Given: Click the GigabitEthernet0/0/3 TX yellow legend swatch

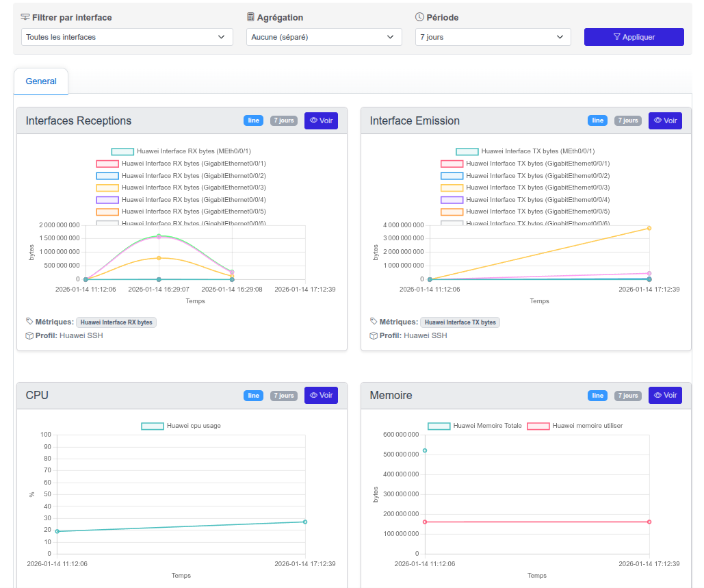Looking at the screenshot, I should click(452, 188).
